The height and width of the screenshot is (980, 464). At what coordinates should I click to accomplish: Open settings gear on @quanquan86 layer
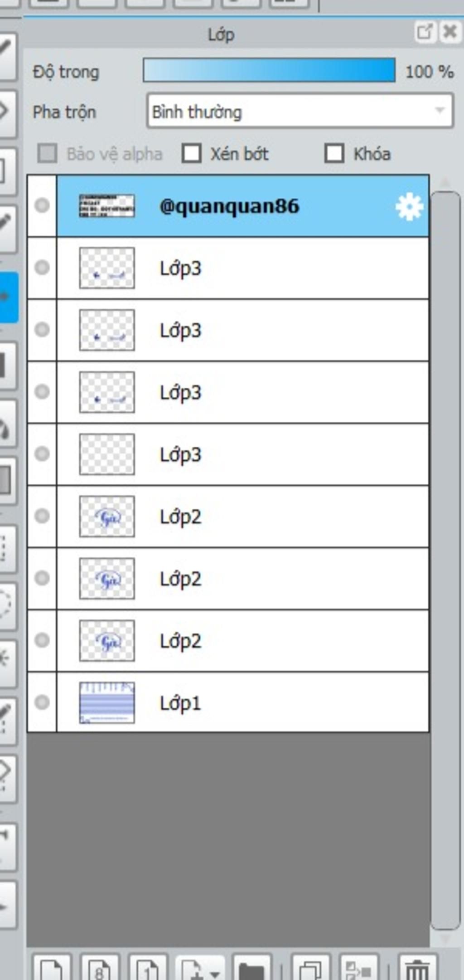[x=409, y=207]
